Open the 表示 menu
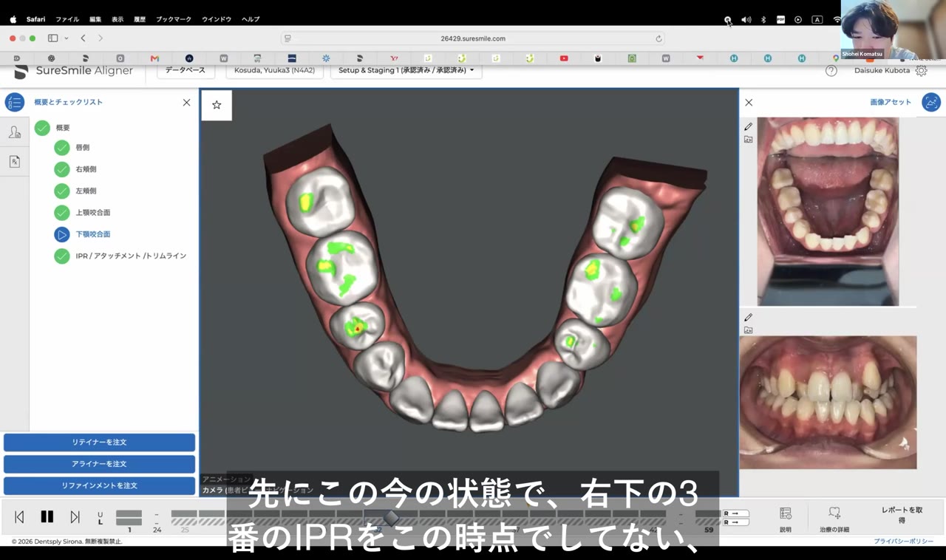Viewport: 946px width, 560px height. click(x=118, y=19)
